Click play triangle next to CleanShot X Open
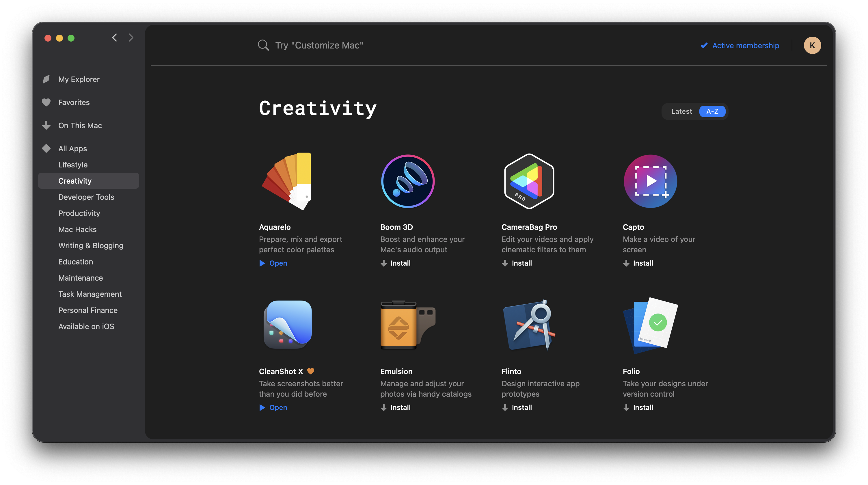Viewport: 868px width, 485px height. [x=262, y=408]
